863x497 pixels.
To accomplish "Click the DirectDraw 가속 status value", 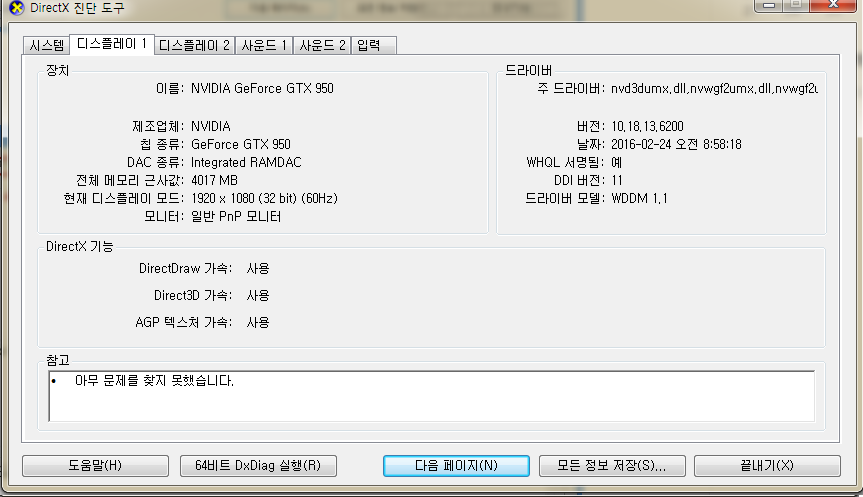I will tap(258, 268).
